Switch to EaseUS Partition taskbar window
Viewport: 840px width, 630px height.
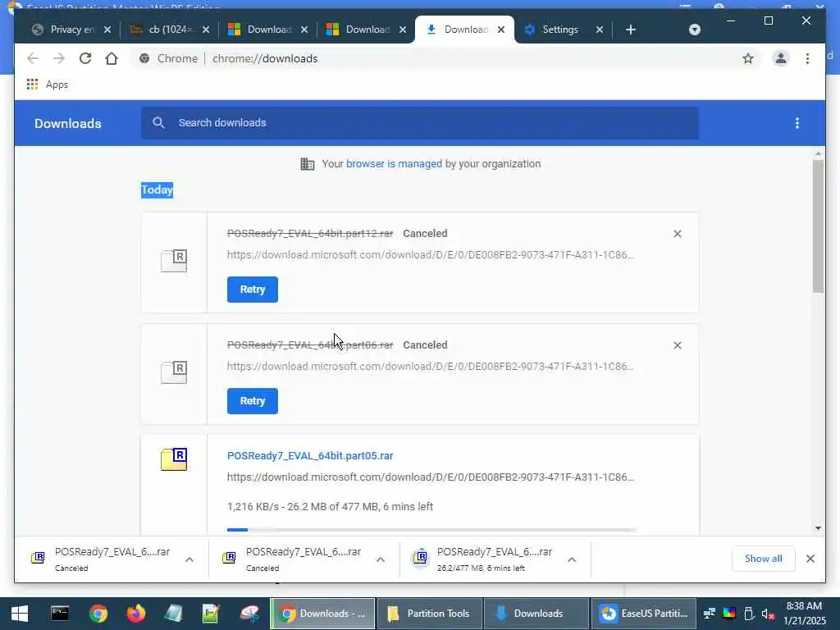point(644,614)
